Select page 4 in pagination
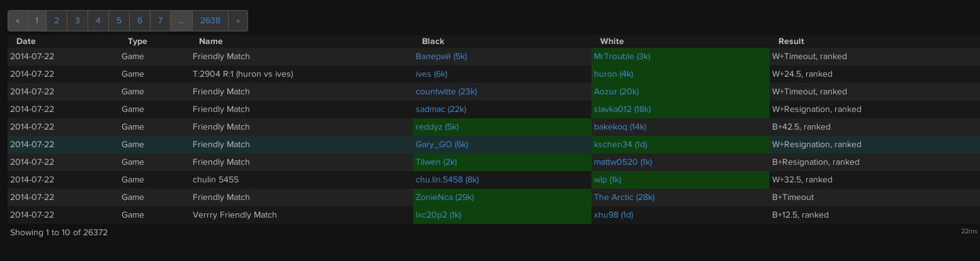 click(98, 21)
